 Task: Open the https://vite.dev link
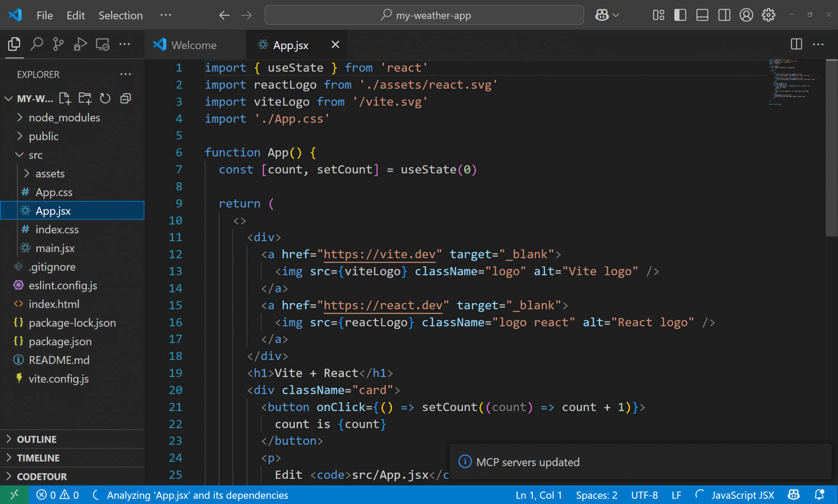click(379, 254)
